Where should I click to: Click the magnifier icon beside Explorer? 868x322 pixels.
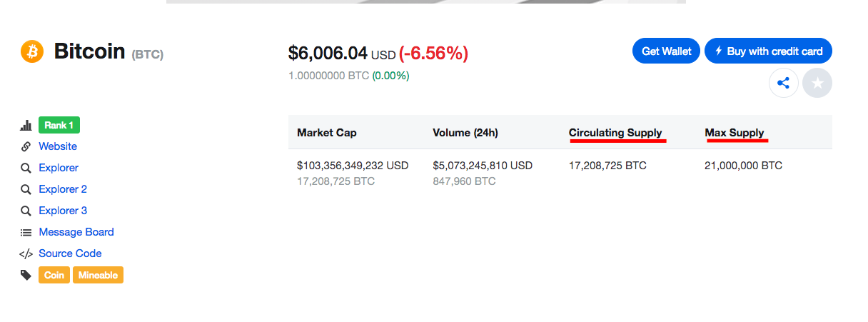(26, 168)
